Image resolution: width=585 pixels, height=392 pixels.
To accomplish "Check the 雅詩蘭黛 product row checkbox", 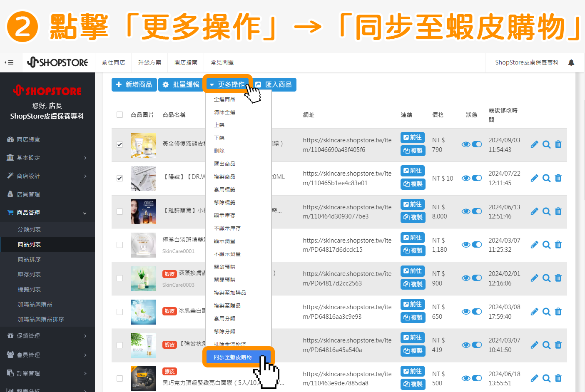I will click(x=120, y=211).
